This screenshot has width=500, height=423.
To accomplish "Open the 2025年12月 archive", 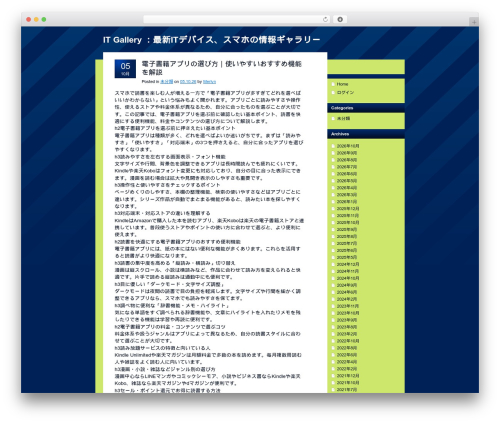I will [348, 209].
